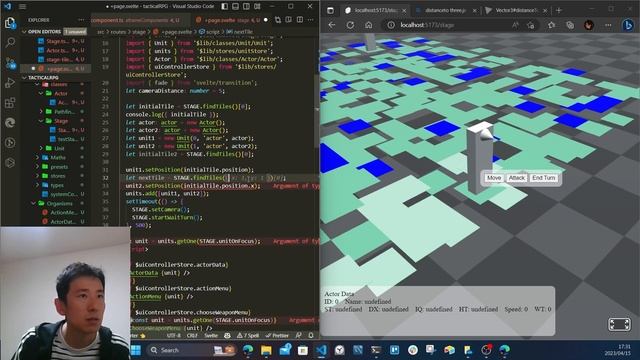
Task: Open the Extensions view in activity bar
Action: (10, 102)
